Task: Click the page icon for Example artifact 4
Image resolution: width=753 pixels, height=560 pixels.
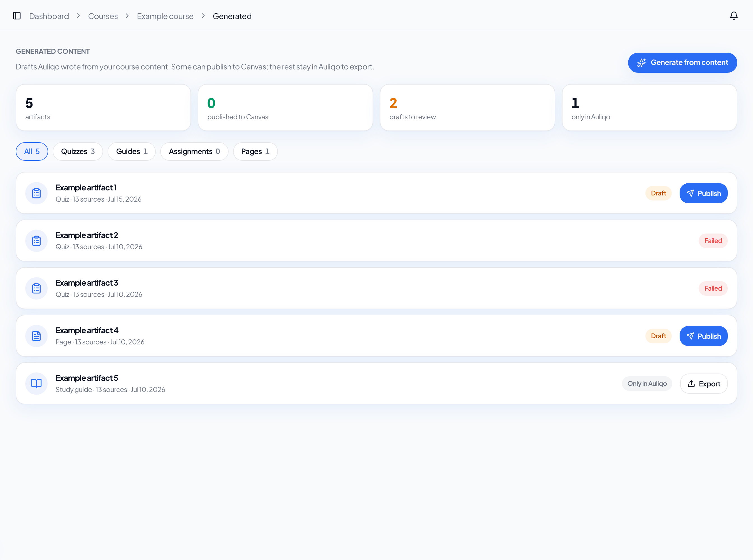Action: coord(36,336)
